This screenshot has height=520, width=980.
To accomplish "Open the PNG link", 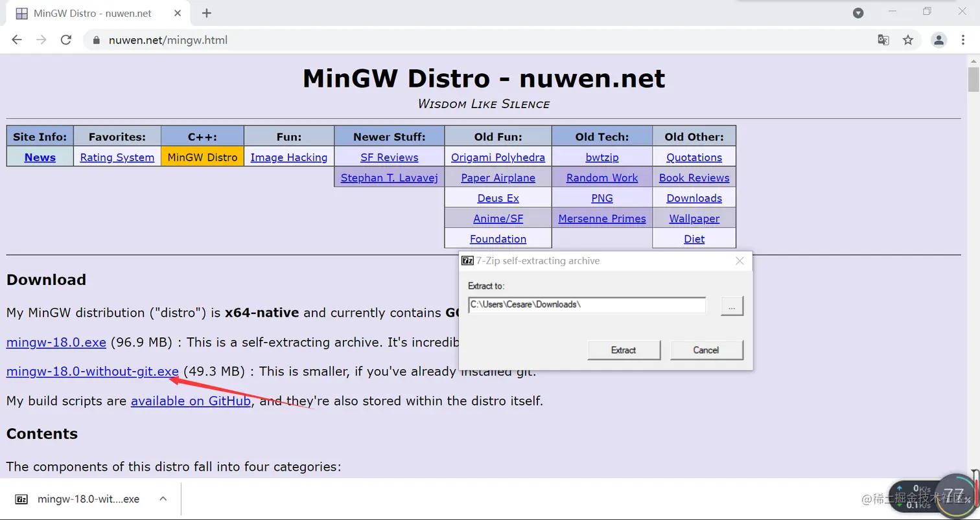I will (602, 198).
